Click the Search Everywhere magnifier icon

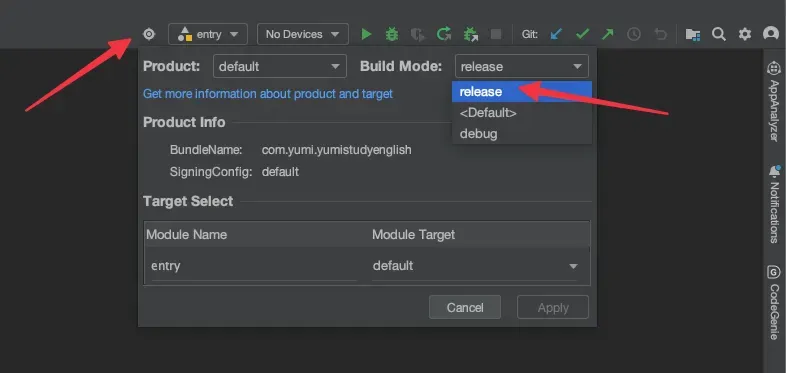(x=719, y=34)
